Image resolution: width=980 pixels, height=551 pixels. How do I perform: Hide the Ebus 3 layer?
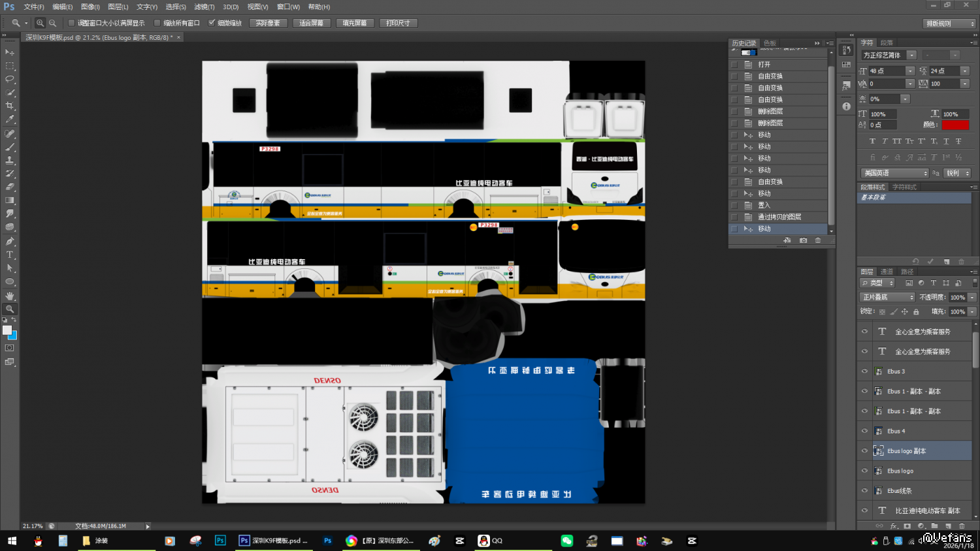pyautogui.click(x=864, y=371)
